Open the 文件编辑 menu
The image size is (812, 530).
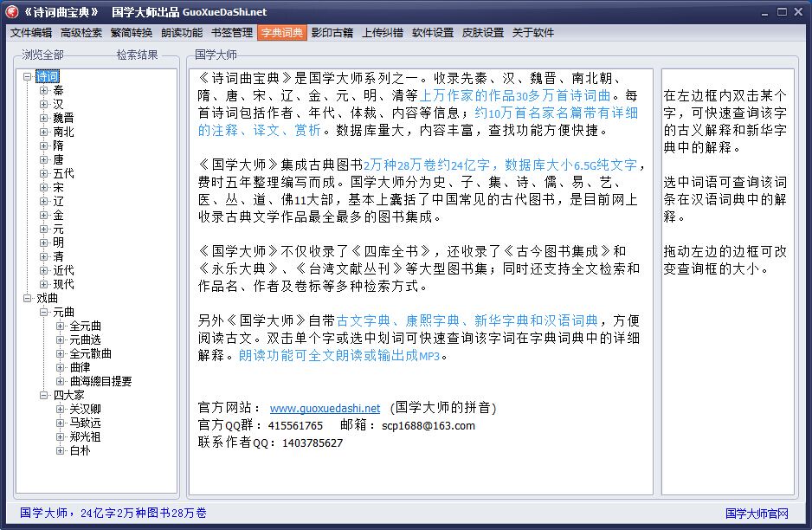[x=31, y=33]
